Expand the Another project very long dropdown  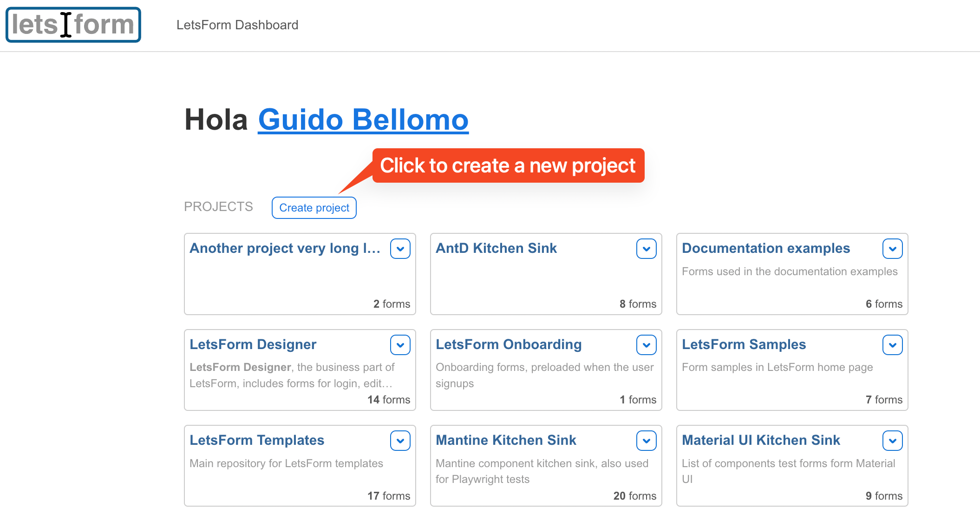pyautogui.click(x=400, y=249)
